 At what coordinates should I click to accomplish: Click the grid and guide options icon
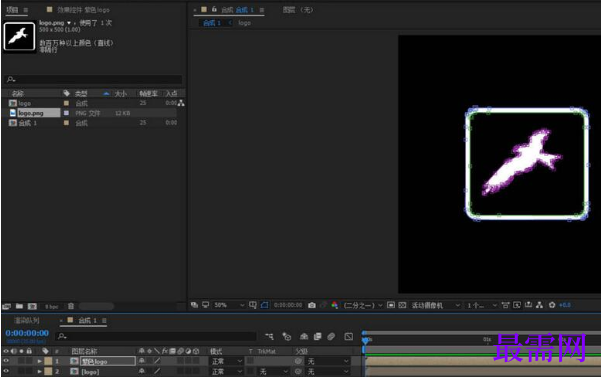pos(253,305)
